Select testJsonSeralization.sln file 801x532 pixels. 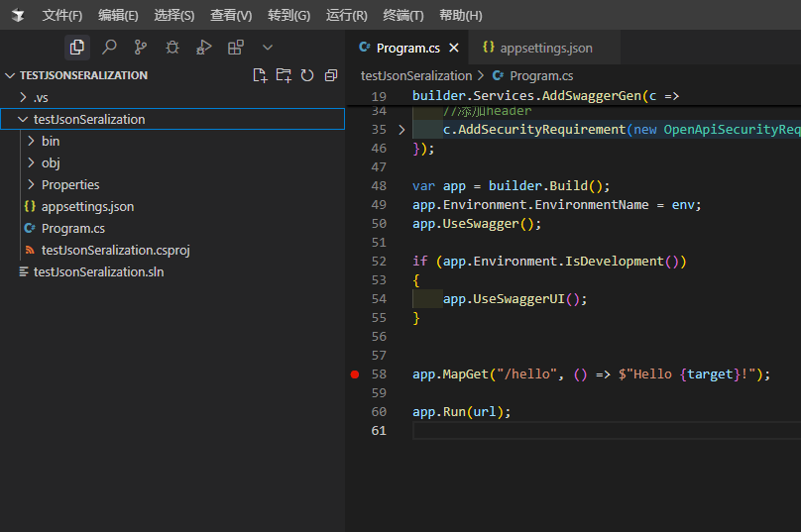click(98, 271)
